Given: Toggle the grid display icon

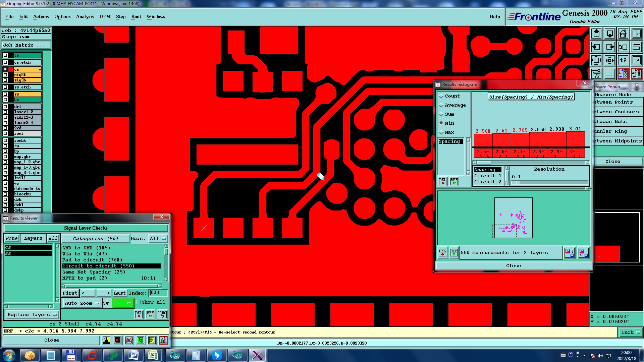Looking at the screenshot, I should [609, 74].
